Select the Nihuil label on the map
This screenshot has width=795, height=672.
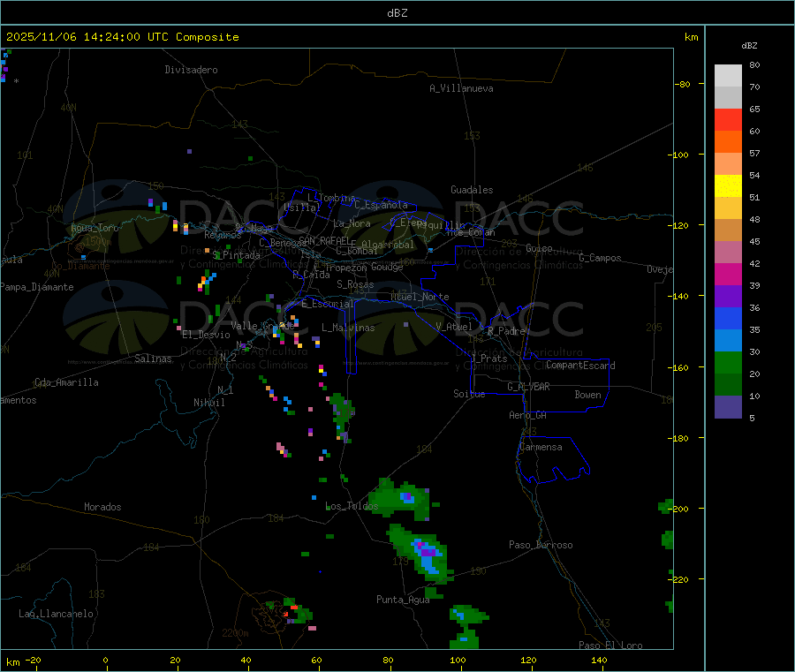click(x=209, y=403)
